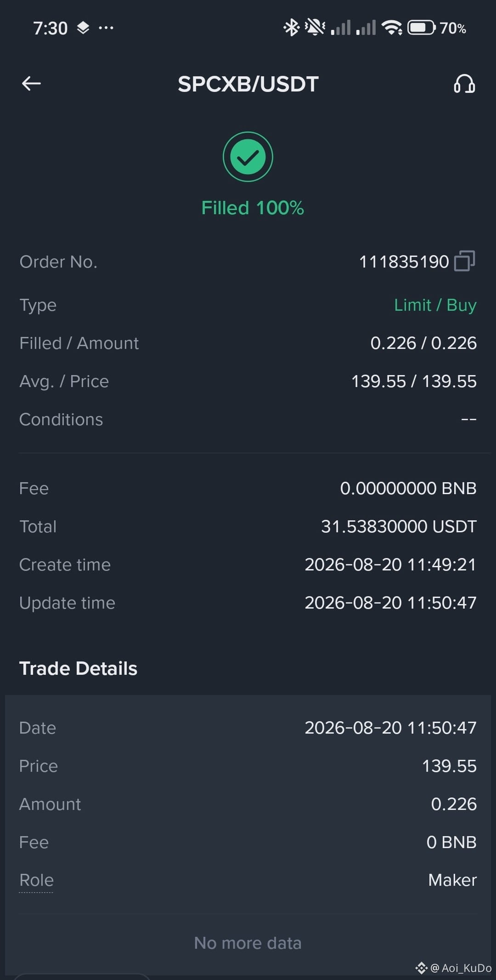This screenshot has width=496, height=980.
Task: Tap the layers icon in status bar
Action: pos(83,28)
